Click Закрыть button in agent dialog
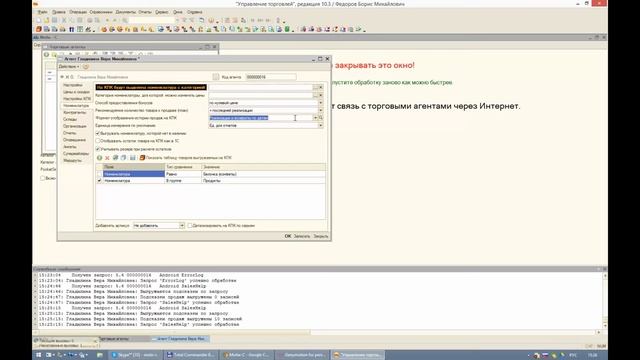Viewport: 640px width, 360px height. click(321, 236)
